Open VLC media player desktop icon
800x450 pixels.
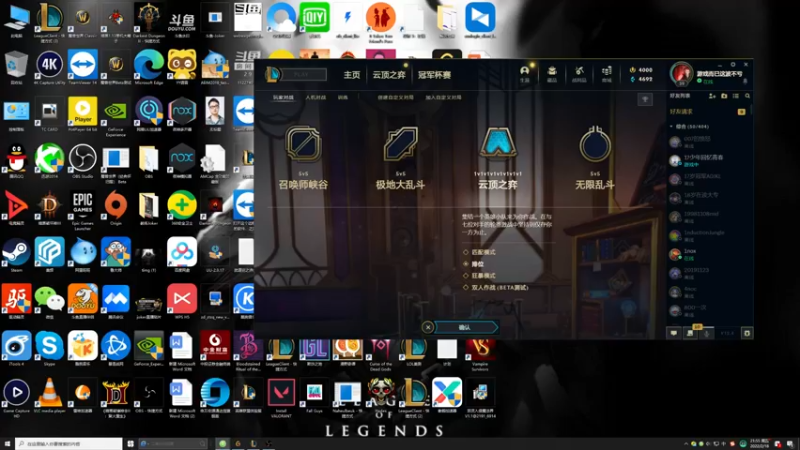tap(49, 396)
